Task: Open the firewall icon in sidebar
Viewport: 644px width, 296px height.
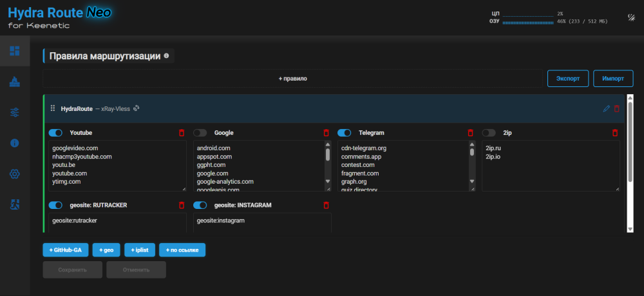Action: (15, 82)
